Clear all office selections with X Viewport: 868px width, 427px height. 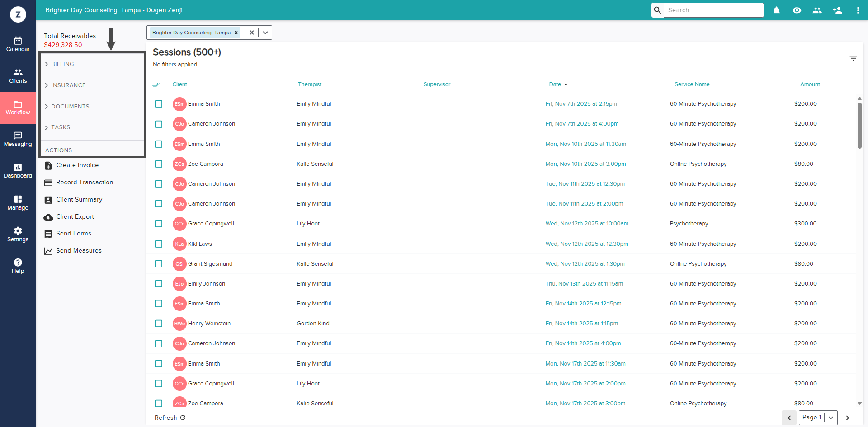point(252,33)
